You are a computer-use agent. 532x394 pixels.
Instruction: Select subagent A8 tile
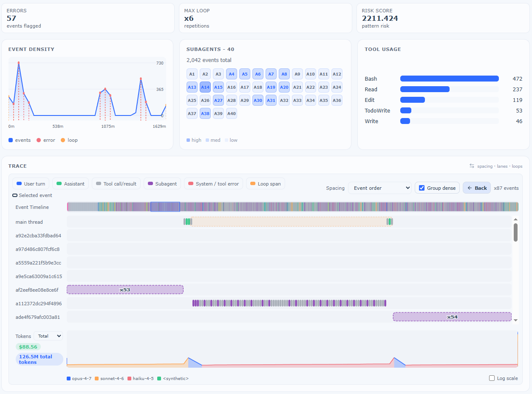point(284,74)
